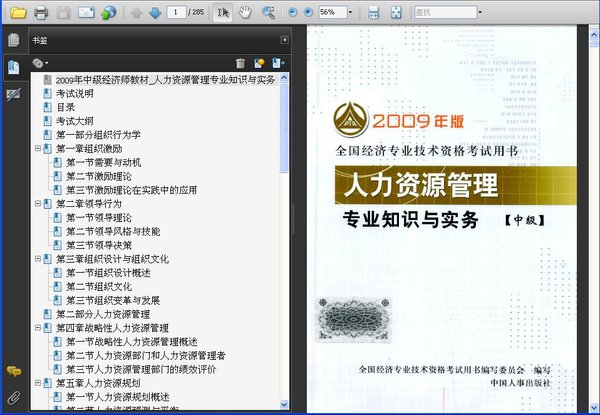Jump to 第三节人力资源管理部门的绩效评价
The height and width of the screenshot is (415, 600).
pos(141,369)
